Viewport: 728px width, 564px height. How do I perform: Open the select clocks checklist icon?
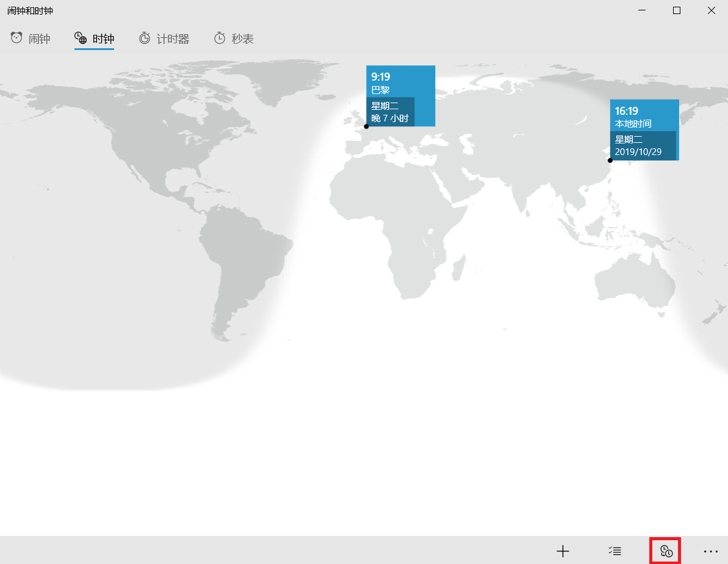(614, 551)
